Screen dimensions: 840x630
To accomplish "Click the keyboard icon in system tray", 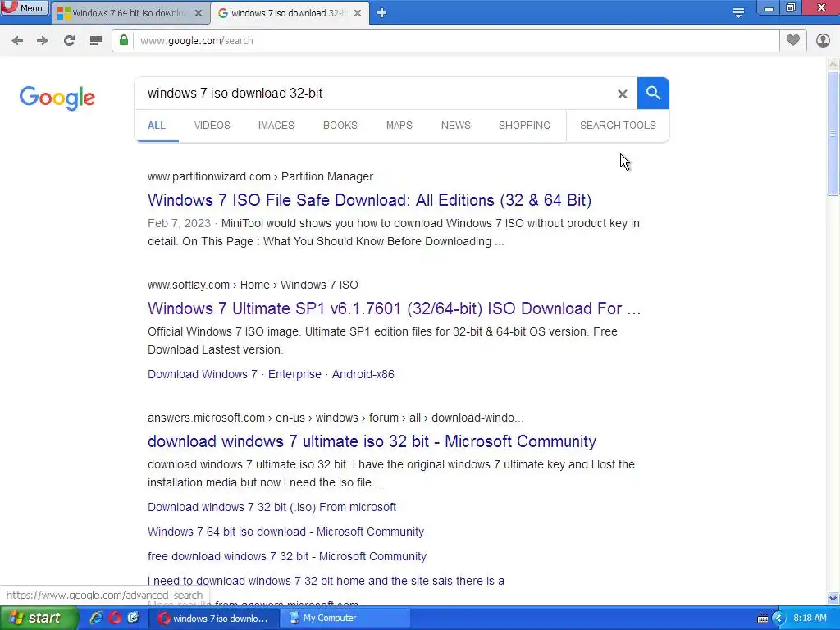I will [763, 619].
